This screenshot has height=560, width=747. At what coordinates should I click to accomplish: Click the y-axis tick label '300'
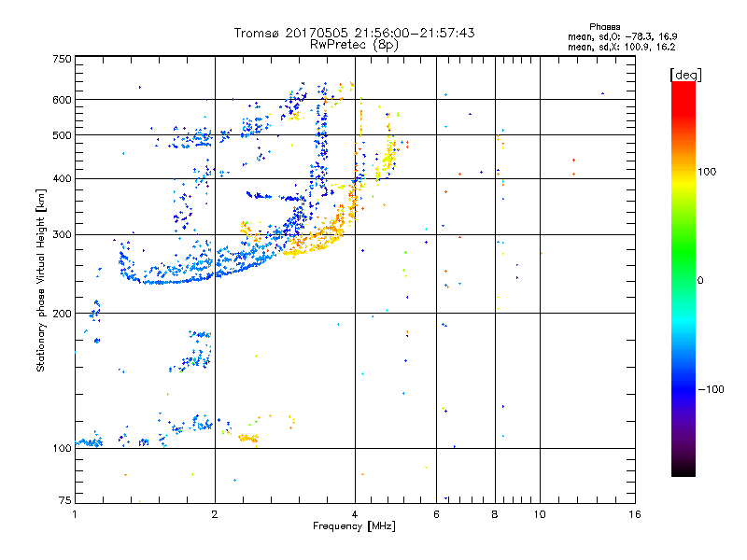pyautogui.click(x=62, y=234)
